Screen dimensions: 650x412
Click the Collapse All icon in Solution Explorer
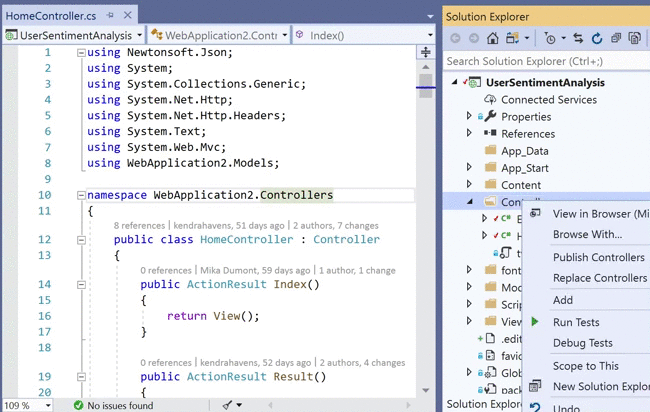616,39
